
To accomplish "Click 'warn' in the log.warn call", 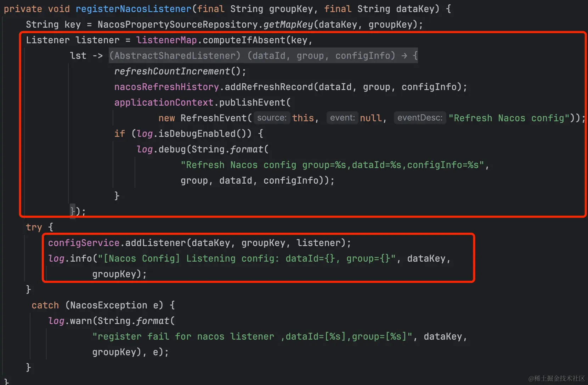I will [81, 321].
